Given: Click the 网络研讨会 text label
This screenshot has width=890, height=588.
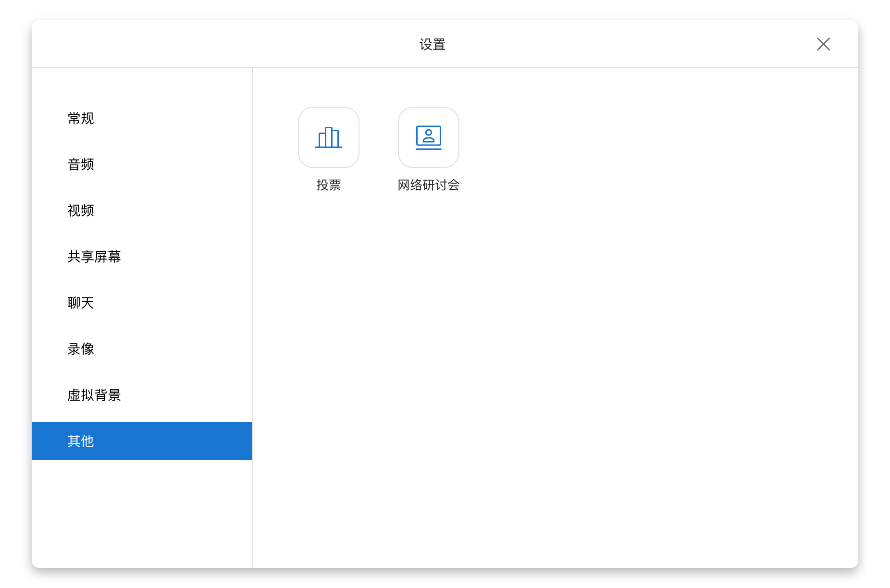Looking at the screenshot, I should tap(428, 185).
